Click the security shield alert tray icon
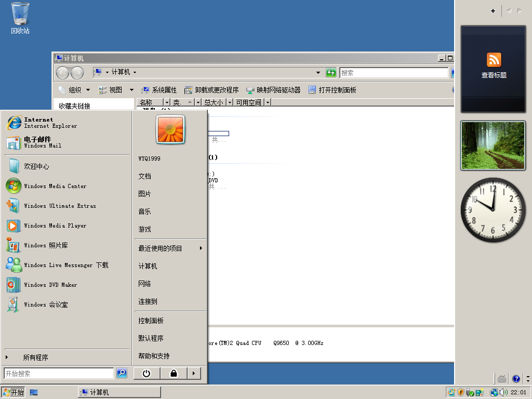The height and width of the screenshot is (399, 532). 461,392
